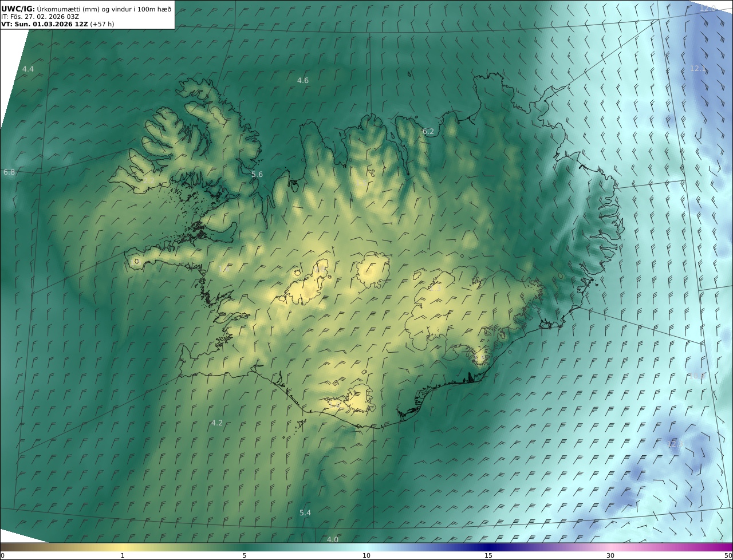Click the map value 12.3
Image resolution: width=733 pixels, height=560 pixels.
pos(676,444)
